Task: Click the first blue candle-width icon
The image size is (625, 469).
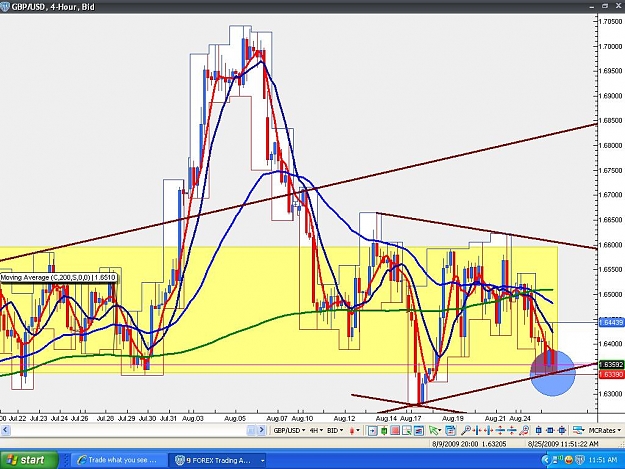Action: coord(539,430)
